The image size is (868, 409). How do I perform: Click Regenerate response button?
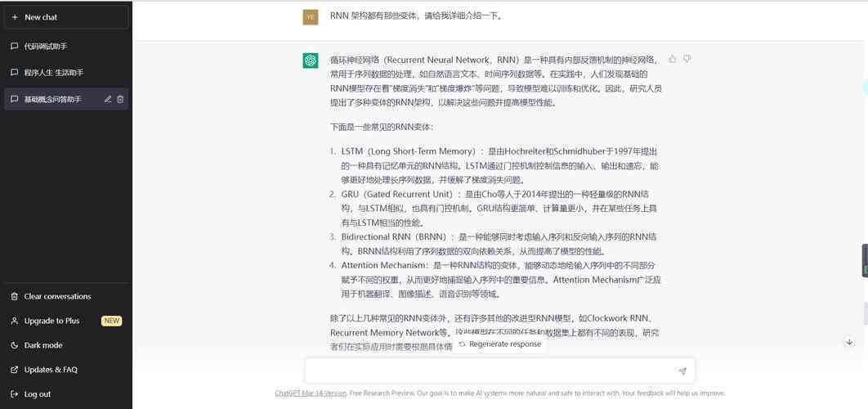click(500, 344)
